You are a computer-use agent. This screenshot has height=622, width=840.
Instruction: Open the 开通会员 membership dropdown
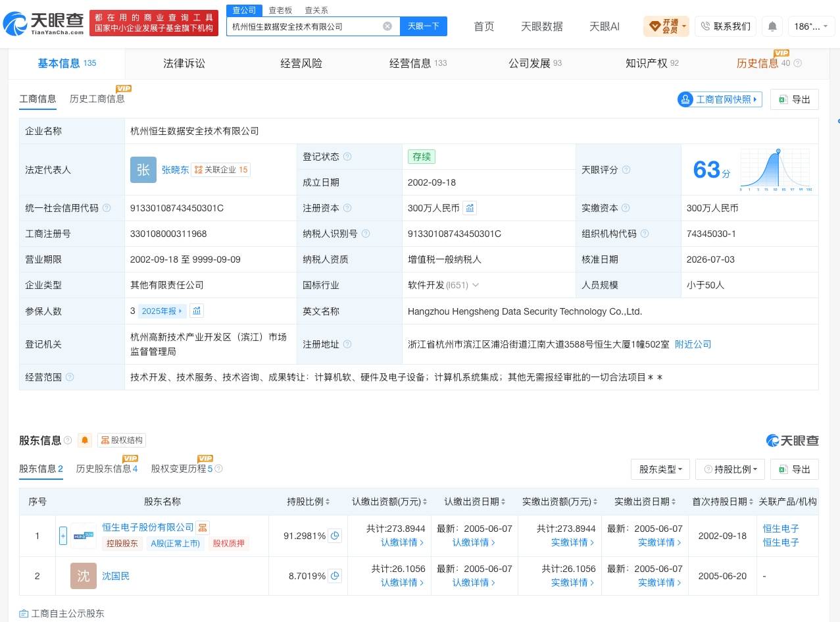[666, 26]
